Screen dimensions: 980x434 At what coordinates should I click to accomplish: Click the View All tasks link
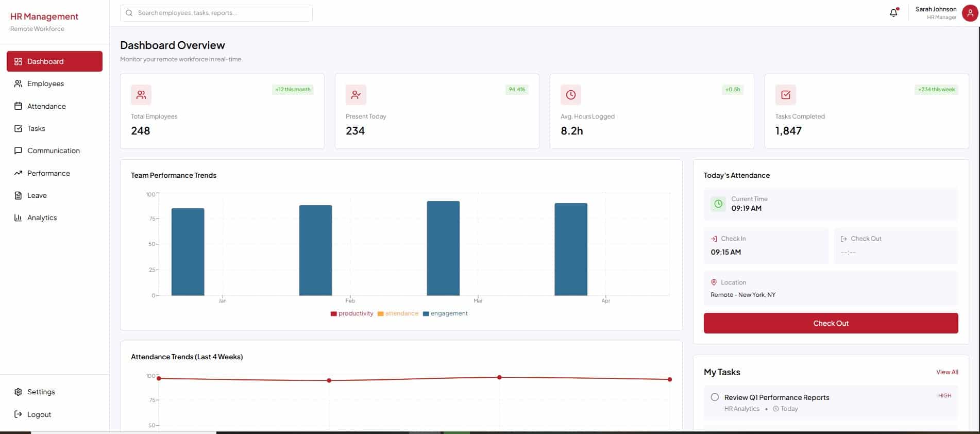[x=947, y=372]
